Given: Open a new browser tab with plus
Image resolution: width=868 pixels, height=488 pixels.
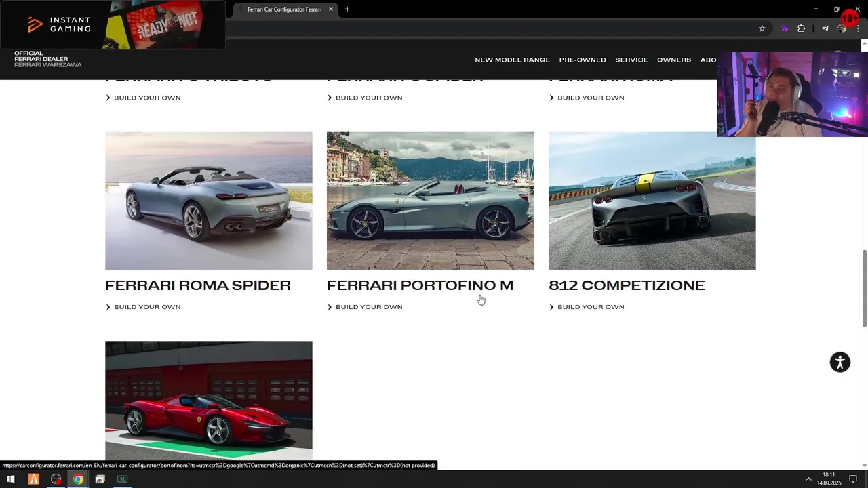Looking at the screenshot, I should [347, 9].
